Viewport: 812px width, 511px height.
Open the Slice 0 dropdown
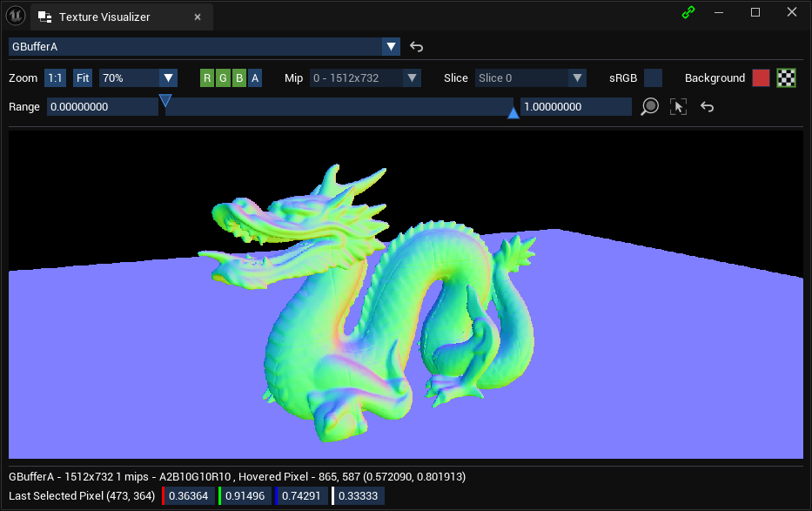pos(530,78)
